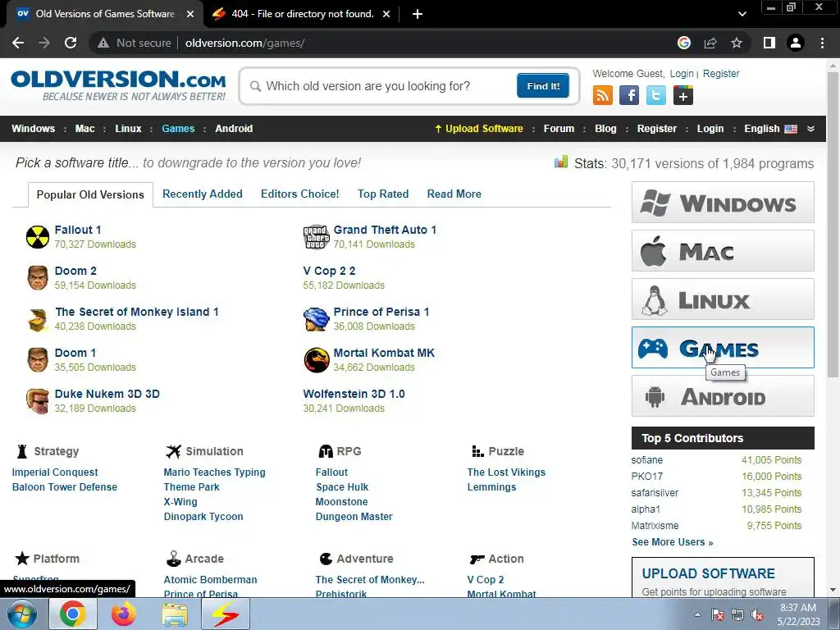The image size is (840, 630).
Task: Go back with the browser back arrow
Action: coord(18,43)
